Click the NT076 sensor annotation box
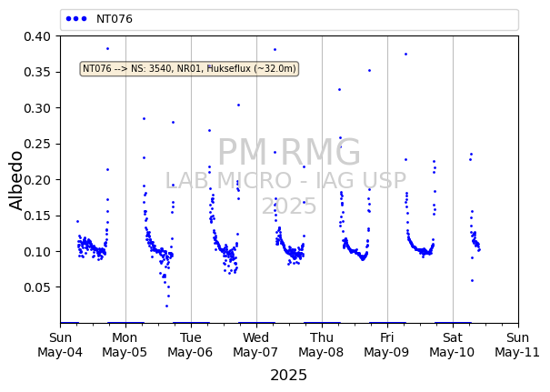The width and height of the screenshot is (550, 392). click(x=189, y=68)
